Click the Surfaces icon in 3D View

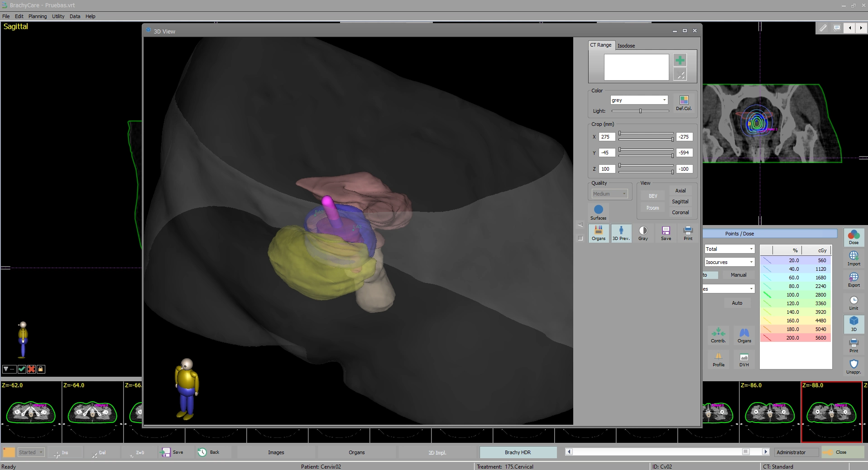pyautogui.click(x=598, y=212)
